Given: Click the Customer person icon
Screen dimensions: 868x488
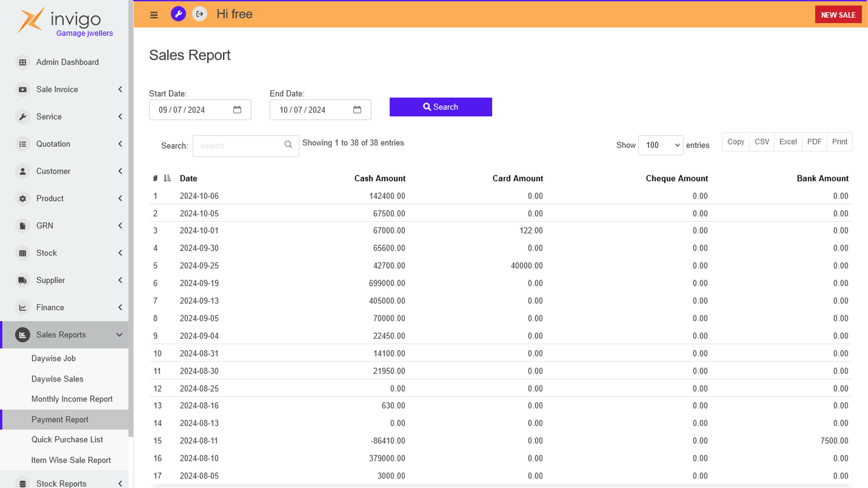Looking at the screenshot, I should (23, 171).
